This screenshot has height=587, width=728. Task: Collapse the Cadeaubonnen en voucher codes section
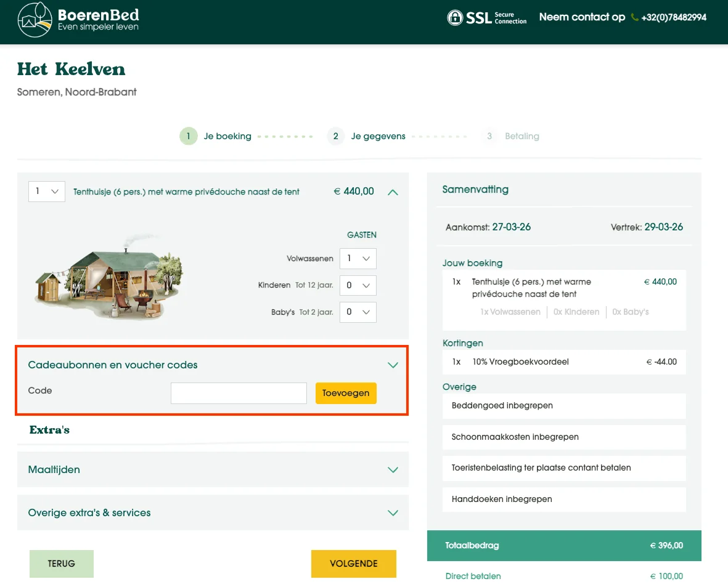[x=393, y=365]
